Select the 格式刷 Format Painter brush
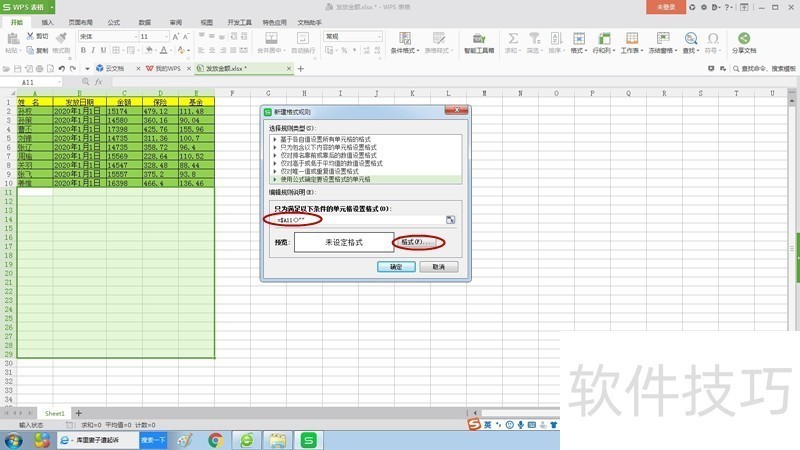Screen dimensions: 800x450 tap(61, 38)
